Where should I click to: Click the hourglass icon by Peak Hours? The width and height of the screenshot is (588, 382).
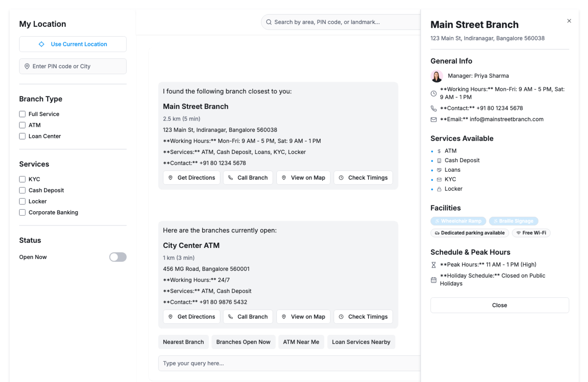[x=434, y=265]
